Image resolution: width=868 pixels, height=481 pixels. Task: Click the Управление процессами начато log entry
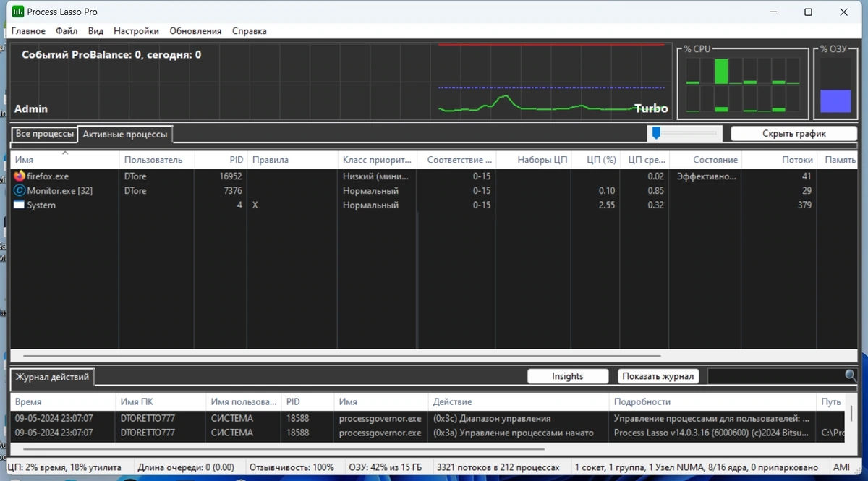click(514, 433)
